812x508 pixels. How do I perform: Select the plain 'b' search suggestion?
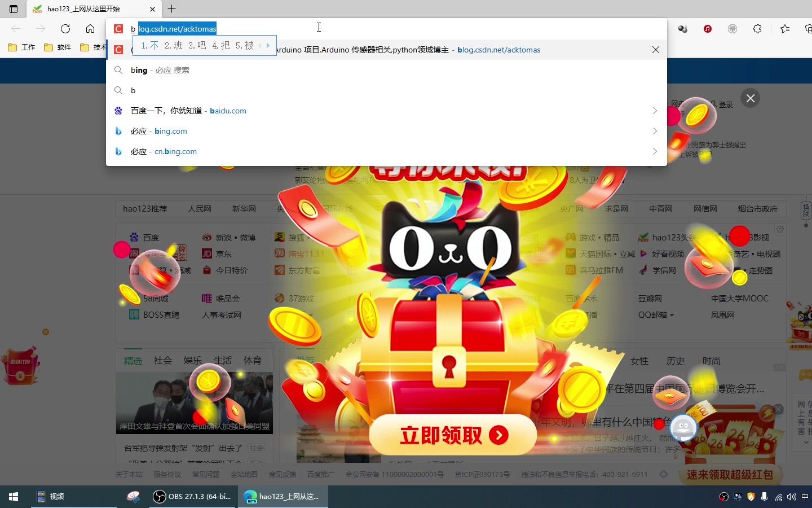386,90
